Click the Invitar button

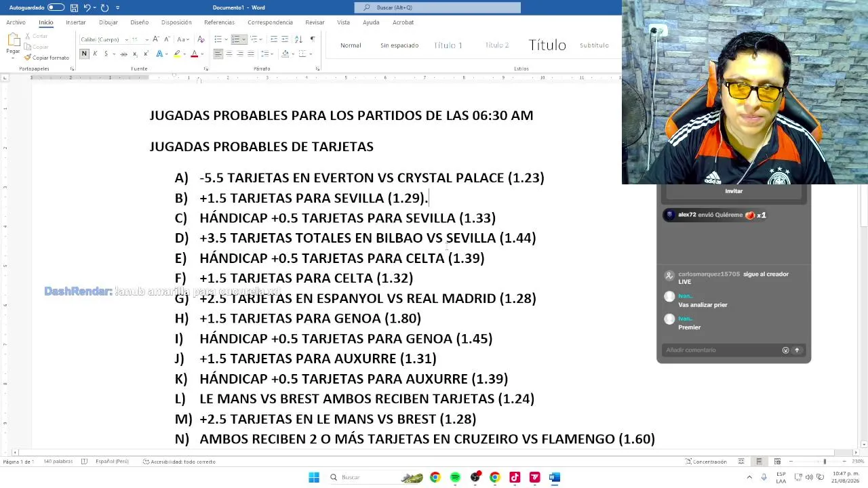[x=734, y=191]
